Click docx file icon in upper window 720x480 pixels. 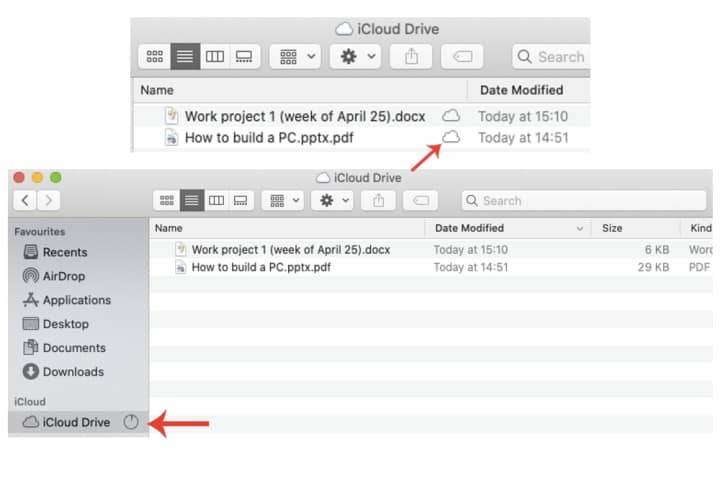pos(171,116)
